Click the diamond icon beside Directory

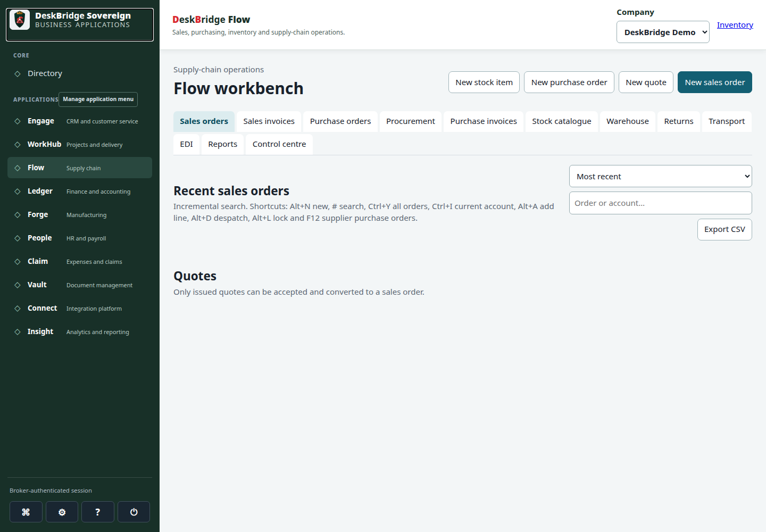click(x=18, y=74)
